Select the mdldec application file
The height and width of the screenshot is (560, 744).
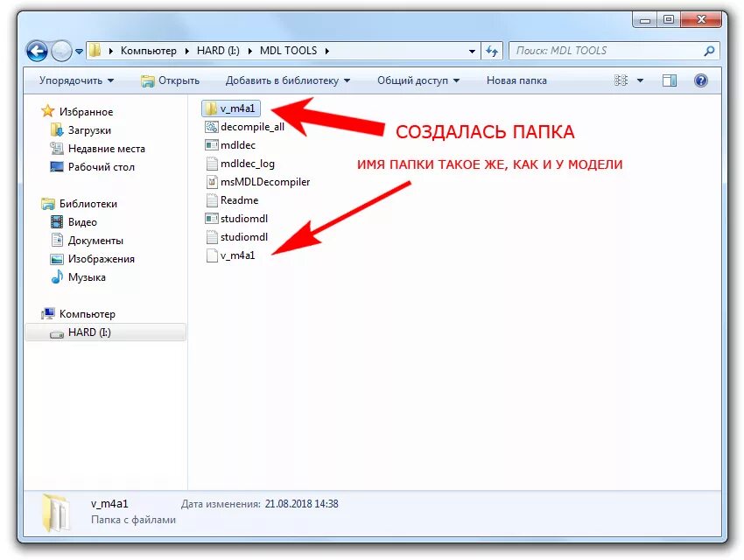[230, 145]
